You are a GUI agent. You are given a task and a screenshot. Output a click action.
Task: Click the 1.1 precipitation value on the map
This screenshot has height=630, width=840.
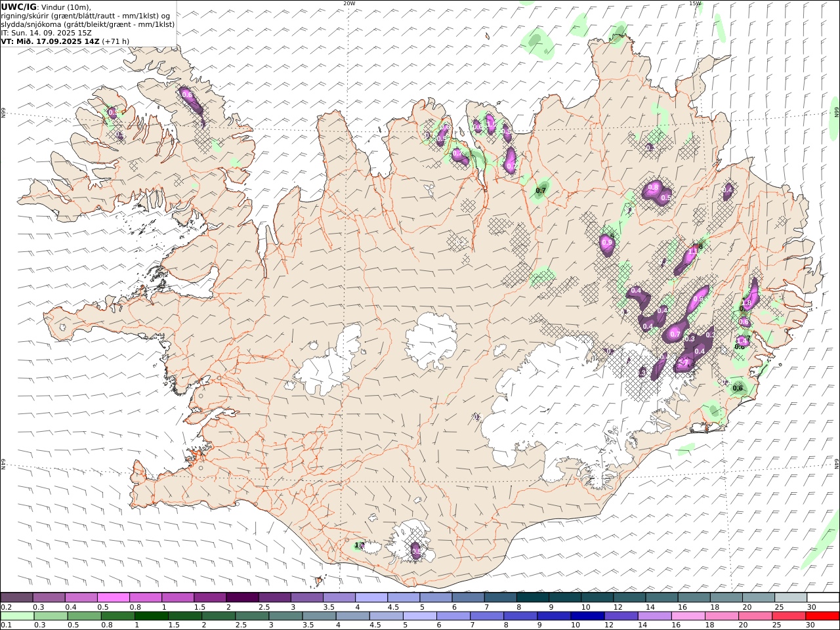[x=692, y=251]
